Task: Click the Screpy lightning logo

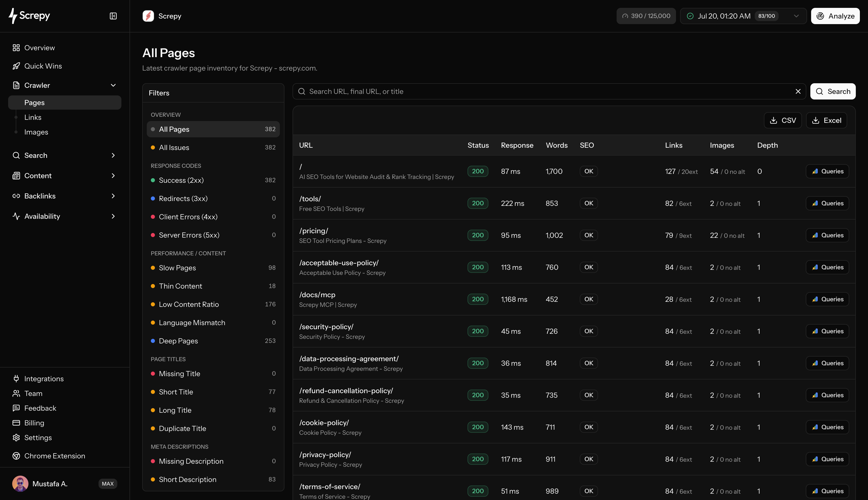Action: (13, 16)
